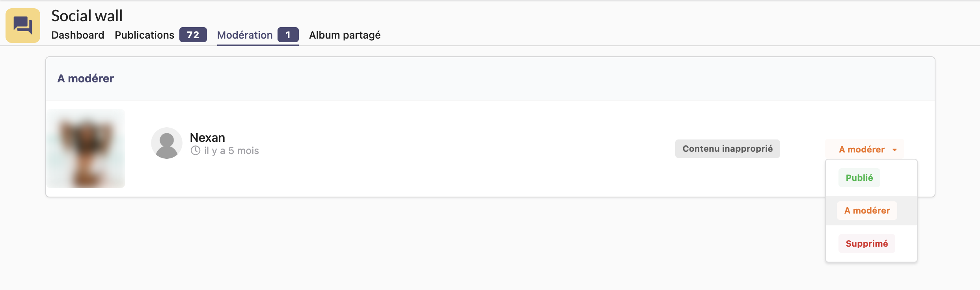The width and height of the screenshot is (980, 290).
Task: Open the blurred post thumbnail image
Action: click(x=86, y=149)
